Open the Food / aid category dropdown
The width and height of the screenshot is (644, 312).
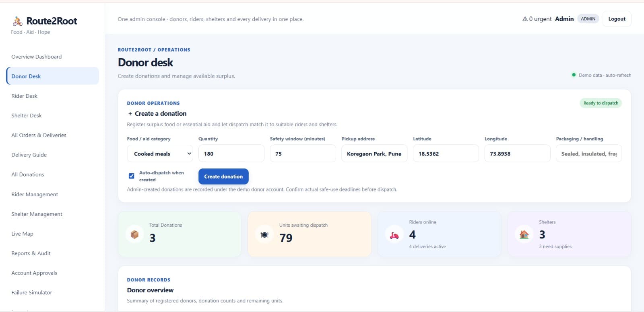pos(160,154)
